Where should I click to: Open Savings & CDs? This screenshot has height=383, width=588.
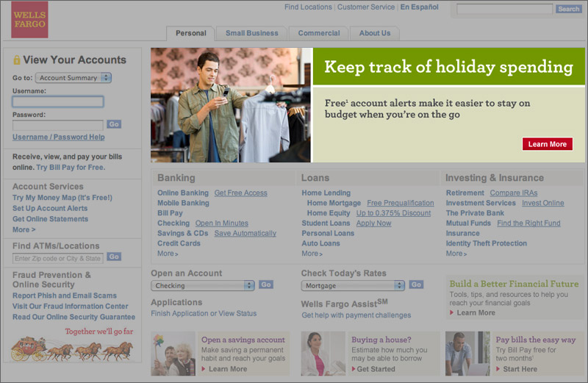point(182,233)
